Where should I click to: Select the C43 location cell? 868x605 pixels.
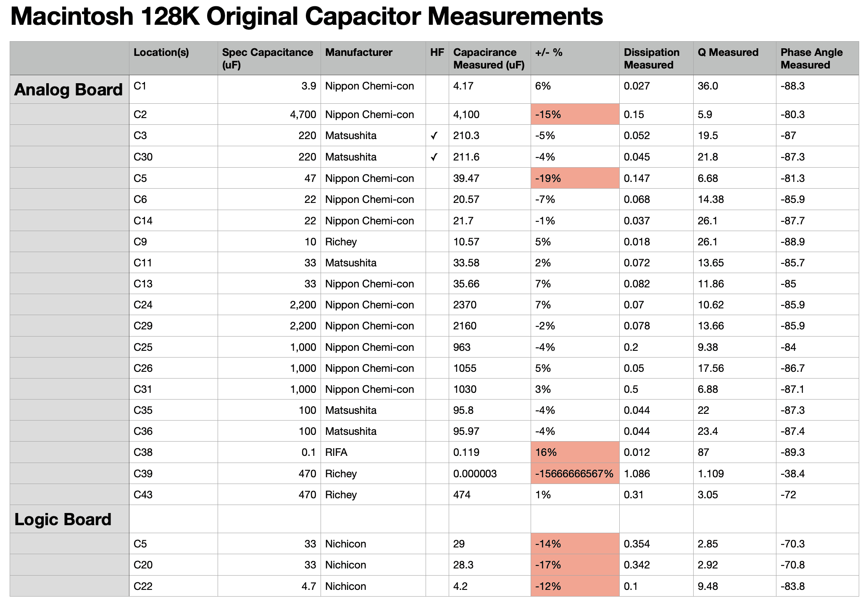(x=174, y=495)
